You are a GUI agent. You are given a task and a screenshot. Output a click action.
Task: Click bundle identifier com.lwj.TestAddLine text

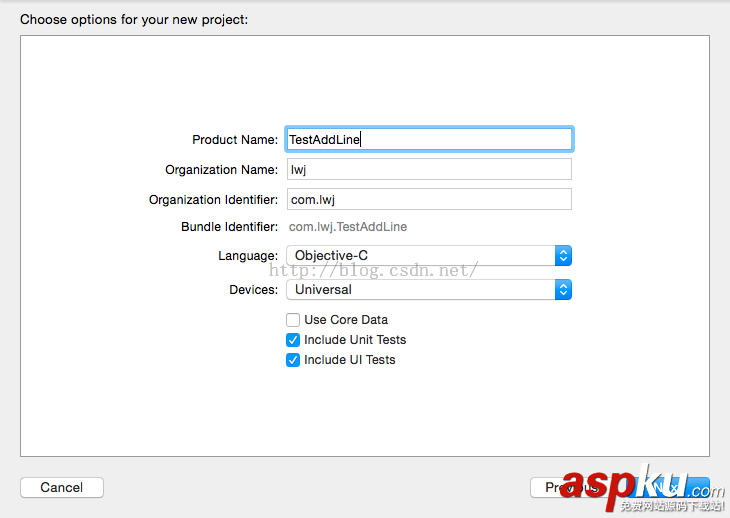click(x=348, y=227)
